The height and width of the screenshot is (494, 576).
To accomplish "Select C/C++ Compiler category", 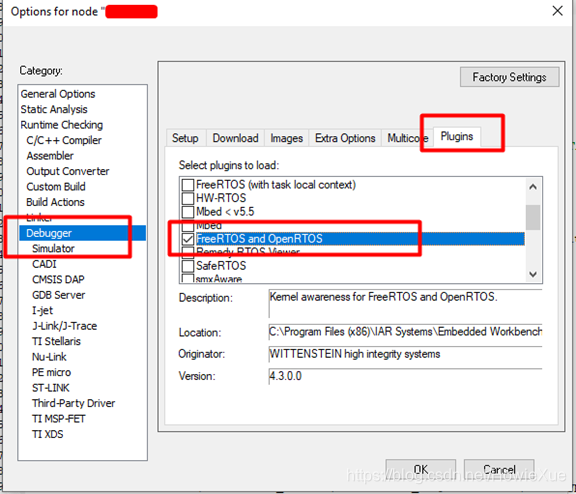I will (x=64, y=140).
